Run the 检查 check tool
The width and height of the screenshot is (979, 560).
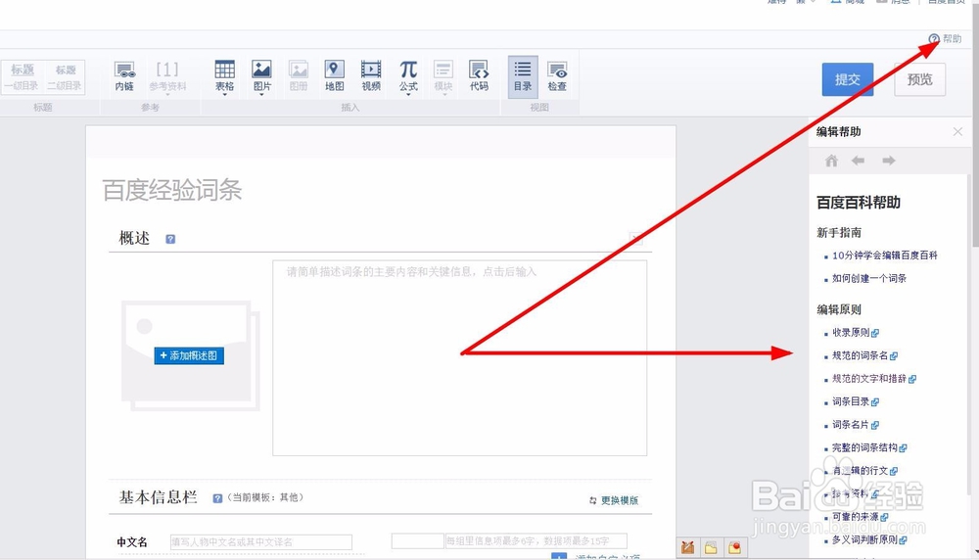tap(557, 76)
